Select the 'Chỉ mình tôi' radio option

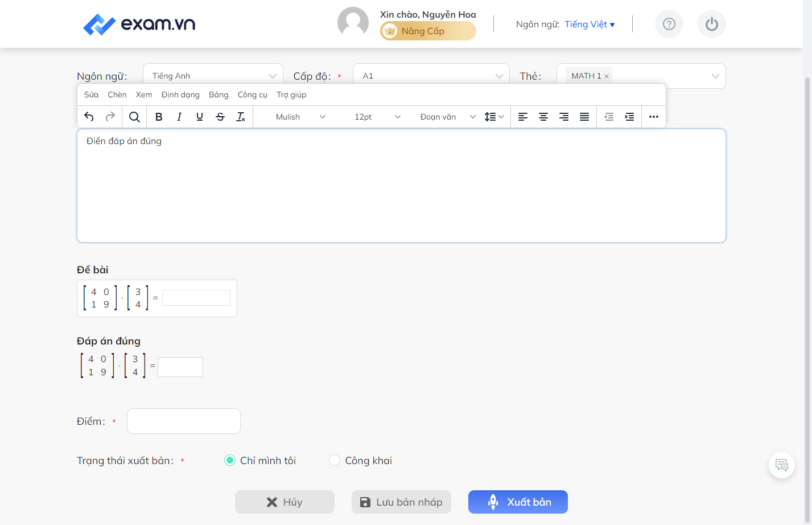click(x=230, y=460)
